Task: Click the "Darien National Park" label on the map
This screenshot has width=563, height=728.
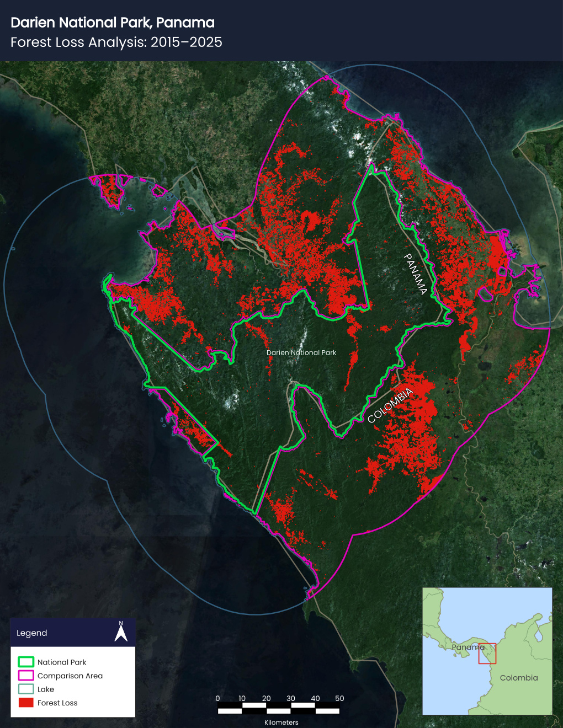Action: click(301, 352)
